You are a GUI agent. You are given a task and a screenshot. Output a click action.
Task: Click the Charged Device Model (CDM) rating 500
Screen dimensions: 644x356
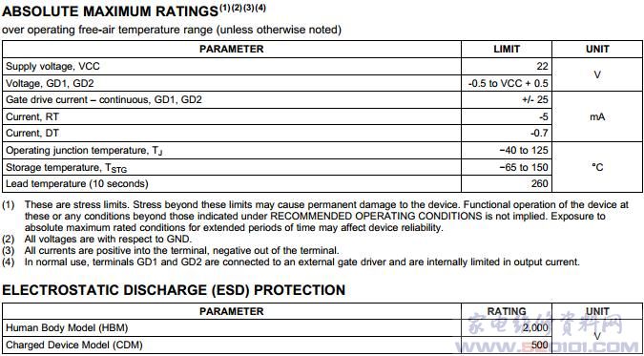click(x=540, y=345)
